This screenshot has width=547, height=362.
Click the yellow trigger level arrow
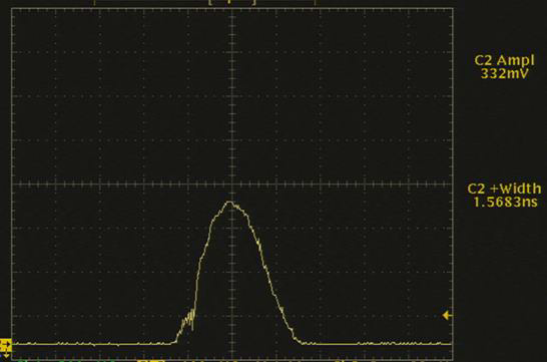pyautogui.click(x=447, y=316)
